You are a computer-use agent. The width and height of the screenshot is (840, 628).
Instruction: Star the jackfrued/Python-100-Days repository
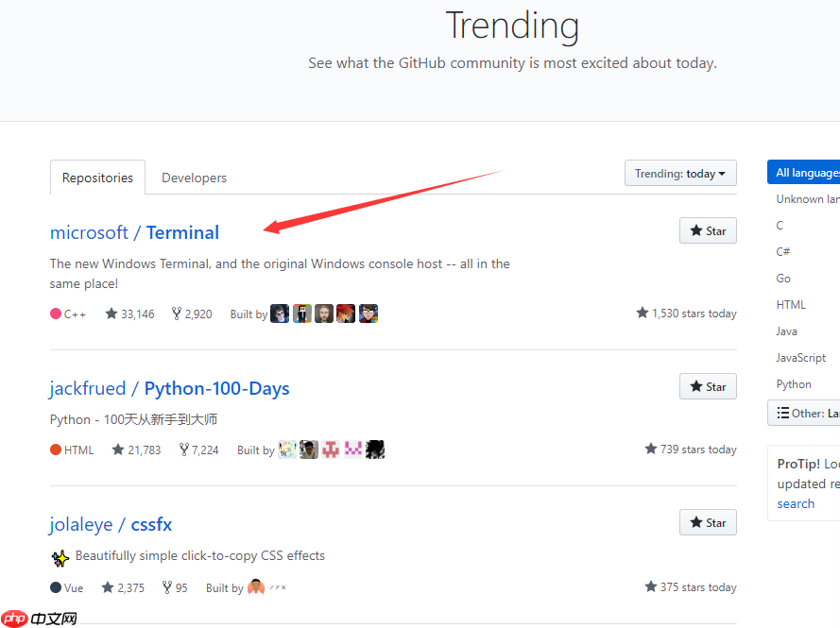click(708, 386)
